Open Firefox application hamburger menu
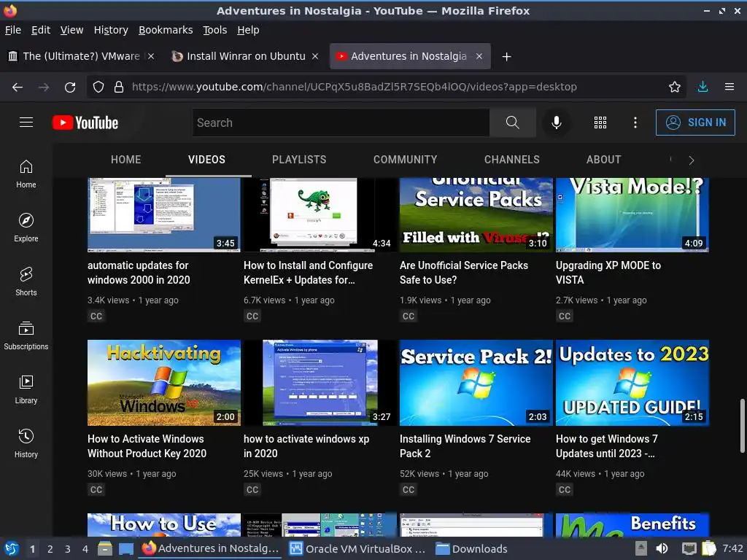Screen dimensions: 747x560 coord(729,87)
